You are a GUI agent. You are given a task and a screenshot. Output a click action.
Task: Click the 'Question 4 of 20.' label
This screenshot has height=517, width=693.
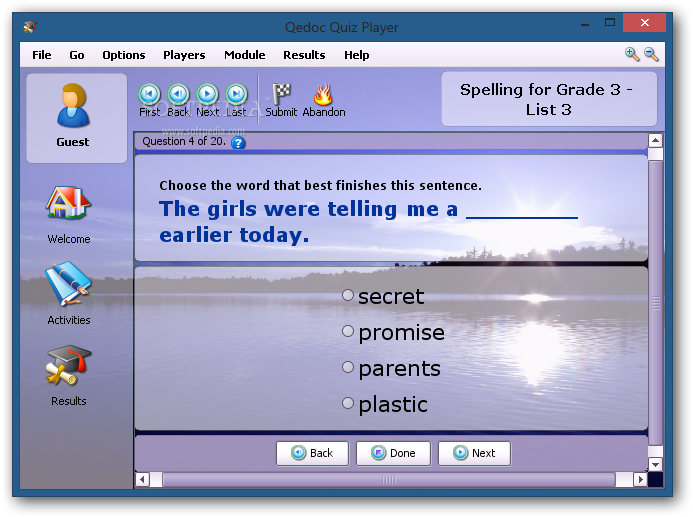click(184, 141)
